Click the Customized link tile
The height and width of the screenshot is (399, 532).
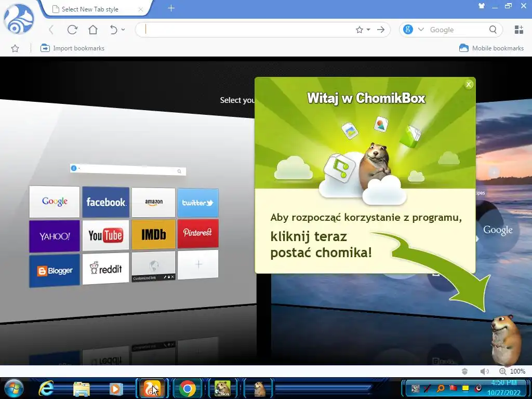coord(153,267)
